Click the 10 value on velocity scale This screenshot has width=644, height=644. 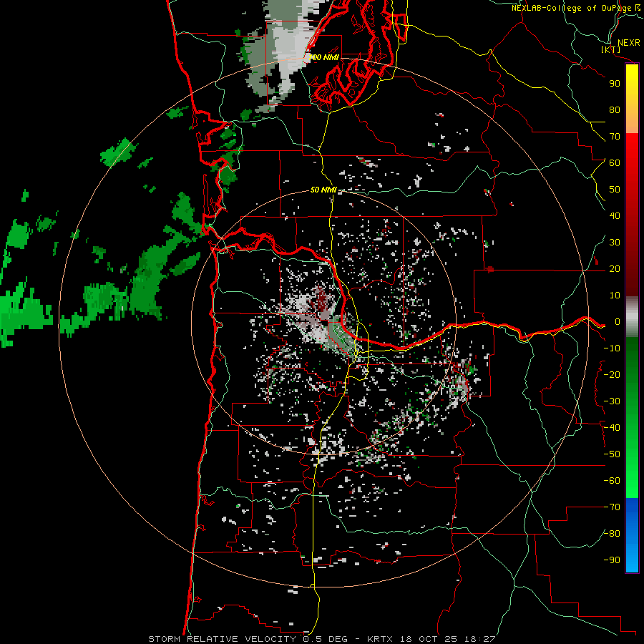pos(615,296)
